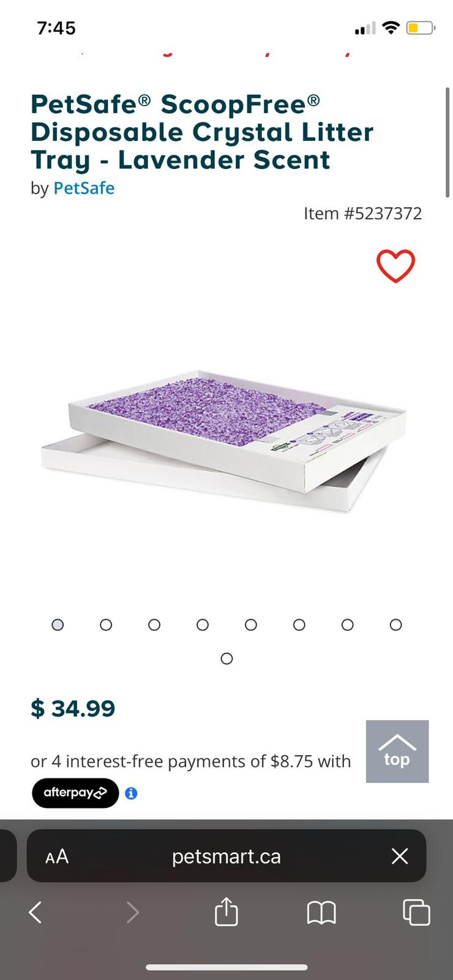Tap the afterpay logo badge
453x980 pixels.
point(75,793)
